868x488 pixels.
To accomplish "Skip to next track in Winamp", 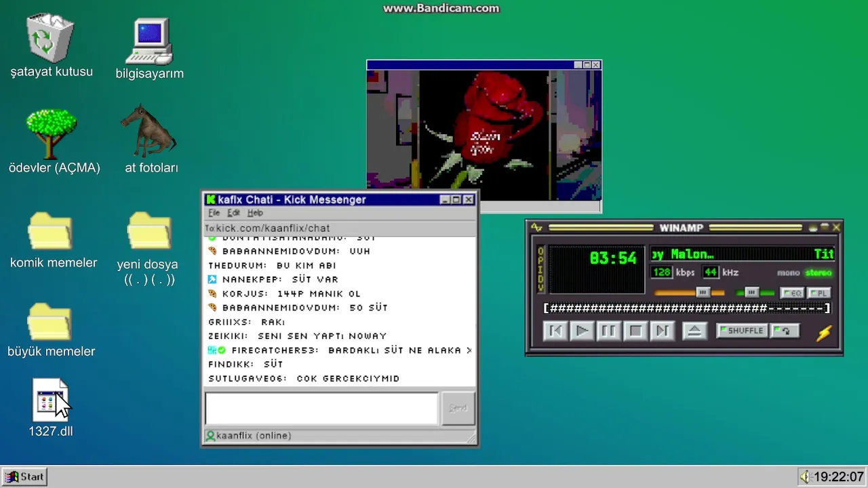I will [662, 331].
